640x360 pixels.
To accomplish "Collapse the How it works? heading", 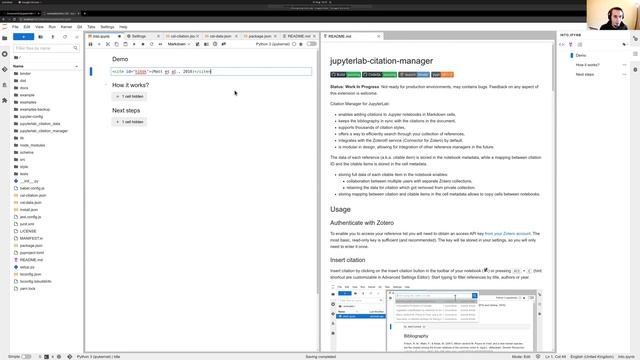I will tap(106, 85).
